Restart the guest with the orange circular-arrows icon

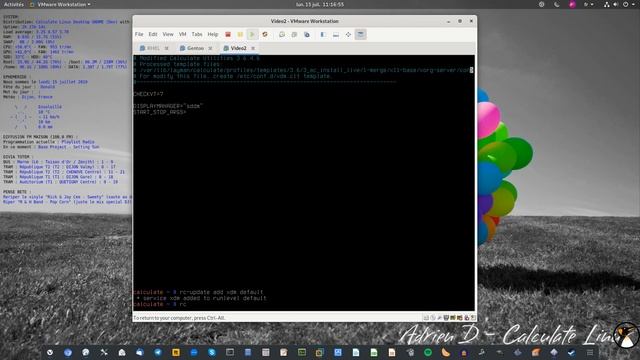265,35
